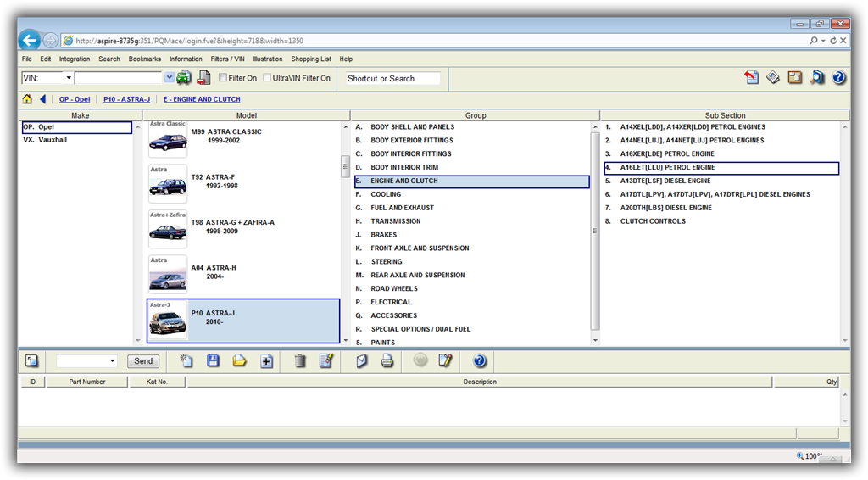This screenshot has width=868, height=480.
Task: Select group K. FRONT AXLE AND SUSPENSION
Action: point(471,248)
